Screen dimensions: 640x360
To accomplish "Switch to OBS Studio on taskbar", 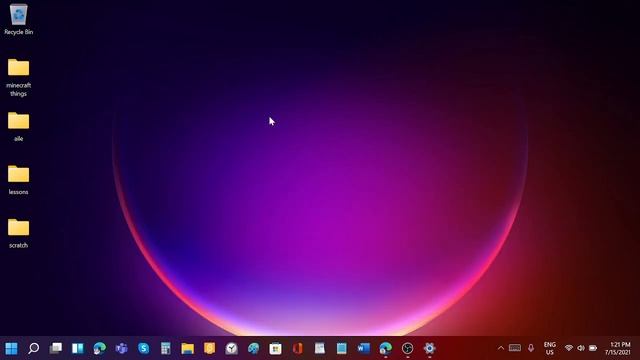I will tap(408, 348).
